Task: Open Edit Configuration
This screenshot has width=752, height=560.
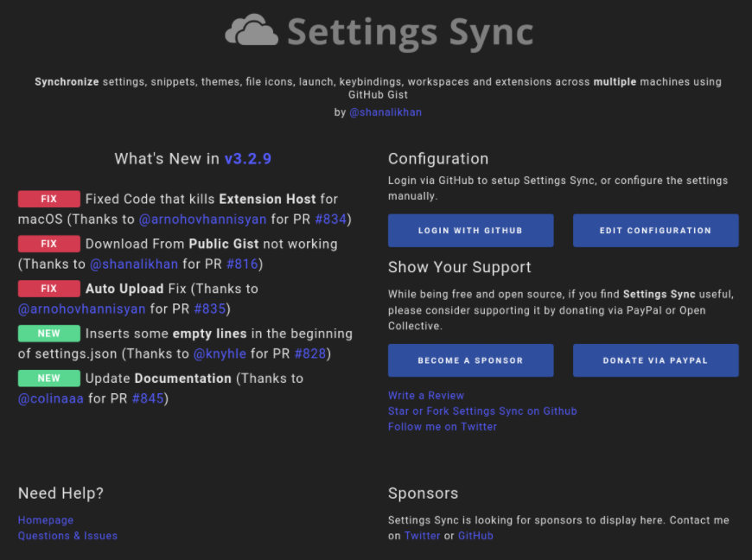Action: pyautogui.click(x=655, y=231)
